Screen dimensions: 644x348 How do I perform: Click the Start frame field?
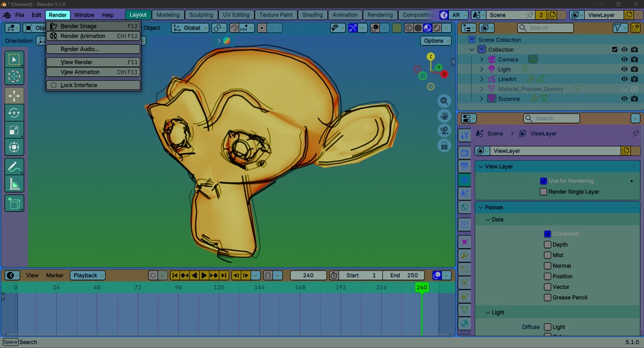[x=361, y=275]
